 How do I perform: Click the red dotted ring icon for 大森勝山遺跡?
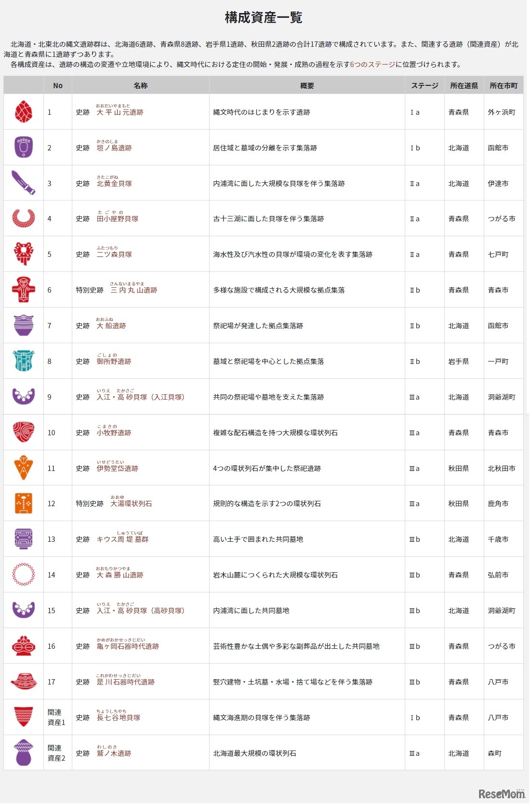click(23, 575)
